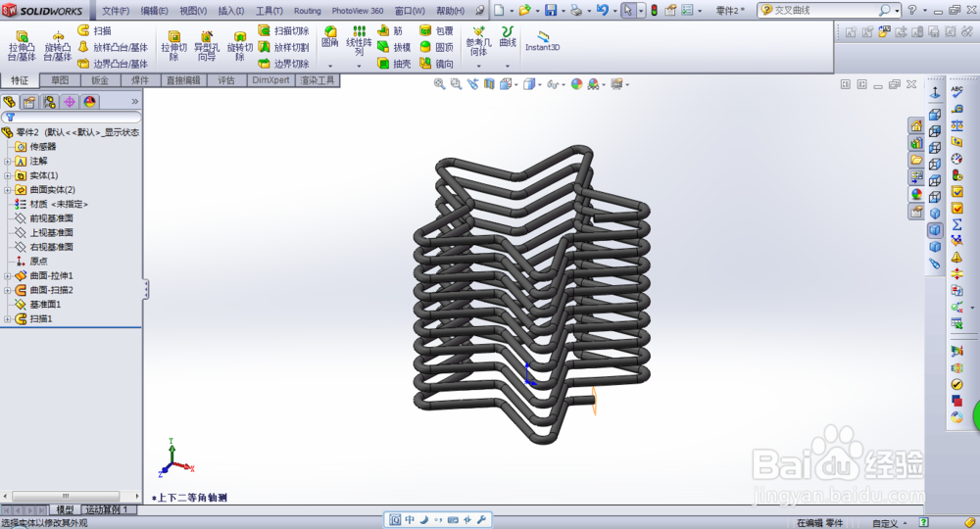Image resolution: width=980 pixels, height=529 pixels.
Task: Open the SolidWorks Help question mark
Action: pos(911,10)
